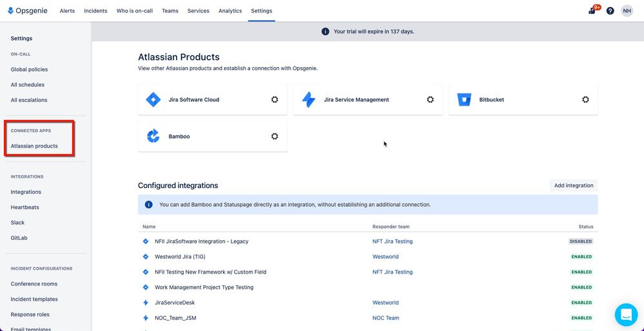Open Westworld team for Westworld Jira (TIG)
The image size is (644, 331).
tap(385, 257)
